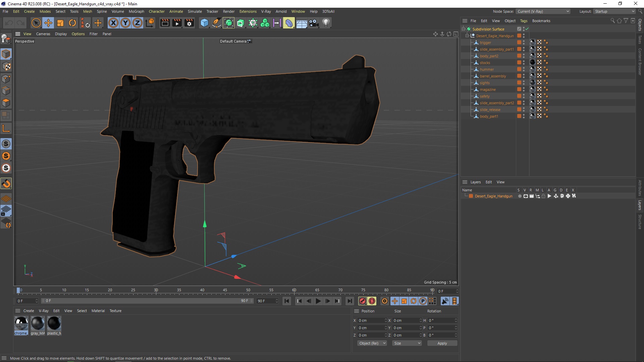Viewport: 644px width, 362px height.
Task: Open the Node Space dropdown
Action: point(543,11)
